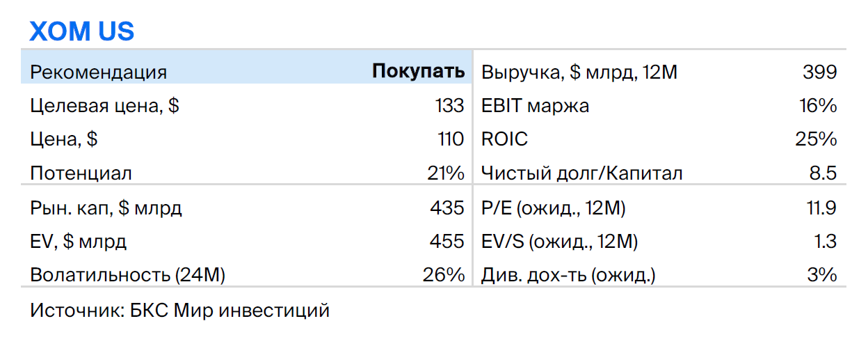
Task: Select the Чистый долг/Капитал label
Action: pyautogui.click(x=582, y=174)
